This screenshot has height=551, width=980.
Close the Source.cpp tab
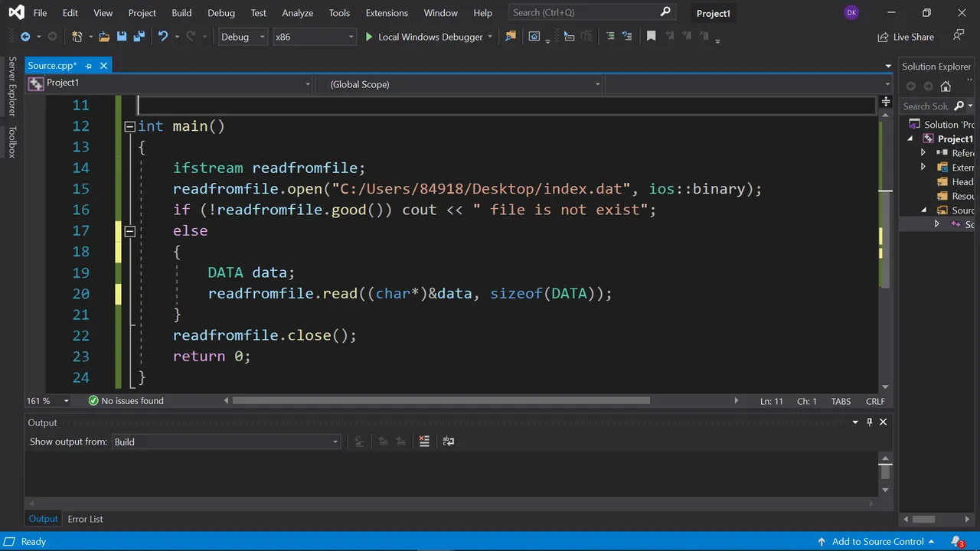103,66
